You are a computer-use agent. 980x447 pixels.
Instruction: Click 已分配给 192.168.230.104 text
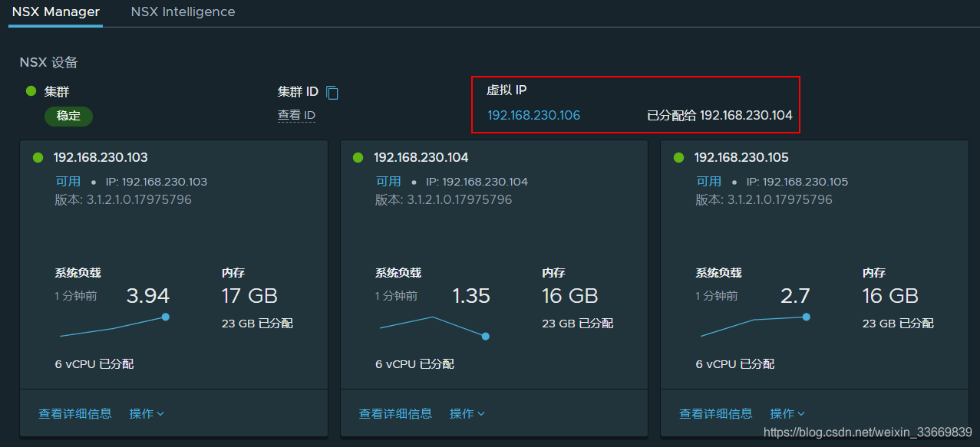[720, 116]
